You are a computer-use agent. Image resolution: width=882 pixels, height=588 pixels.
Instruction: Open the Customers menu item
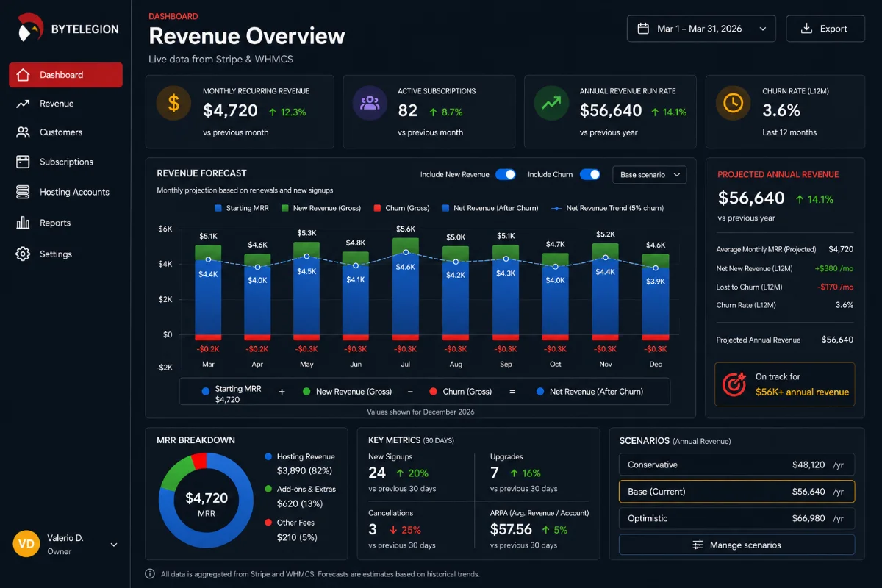pos(65,132)
